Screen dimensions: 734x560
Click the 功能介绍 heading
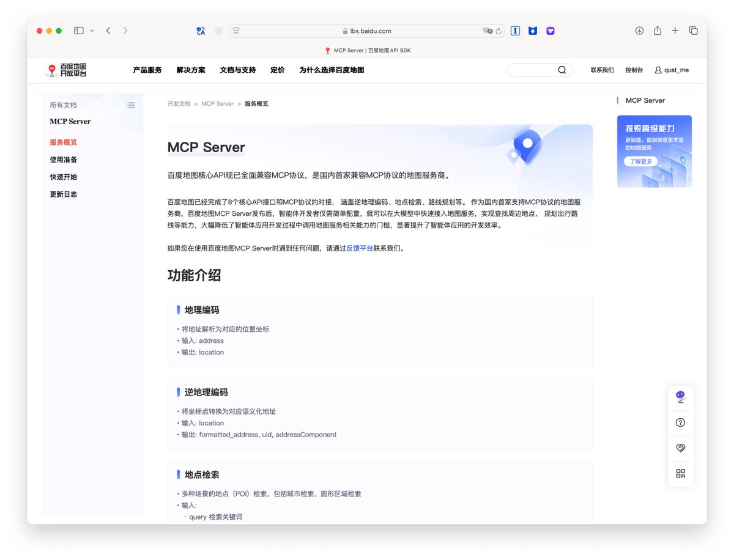[194, 275]
